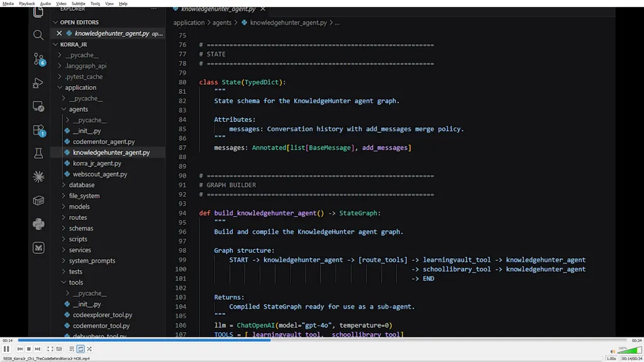This screenshot has width=644, height=362.
Task: Expand the scripts folder
Action: (x=78, y=239)
